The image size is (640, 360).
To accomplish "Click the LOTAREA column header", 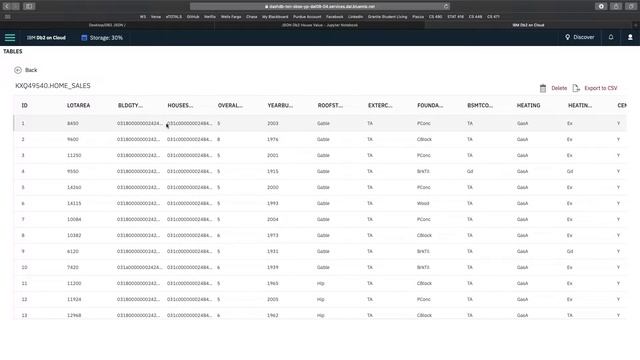I will [78, 105].
